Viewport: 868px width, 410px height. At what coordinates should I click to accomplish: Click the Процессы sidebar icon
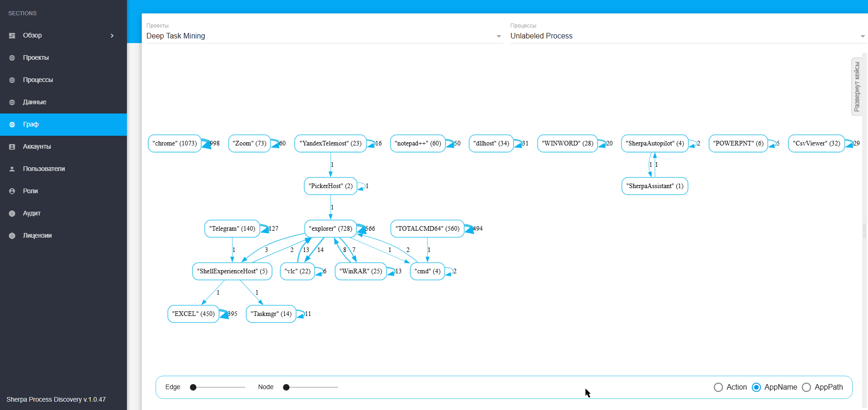tap(12, 80)
